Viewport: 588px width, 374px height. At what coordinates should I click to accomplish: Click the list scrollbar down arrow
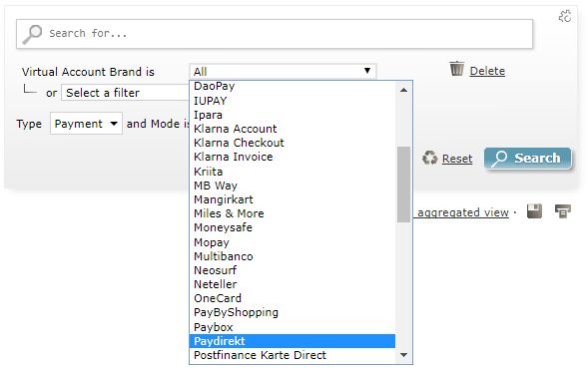tap(404, 355)
